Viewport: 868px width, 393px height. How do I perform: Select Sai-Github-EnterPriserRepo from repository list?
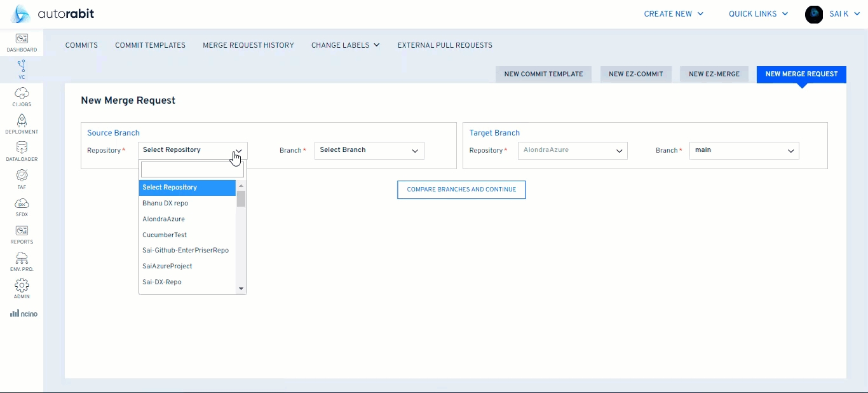pyautogui.click(x=186, y=251)
